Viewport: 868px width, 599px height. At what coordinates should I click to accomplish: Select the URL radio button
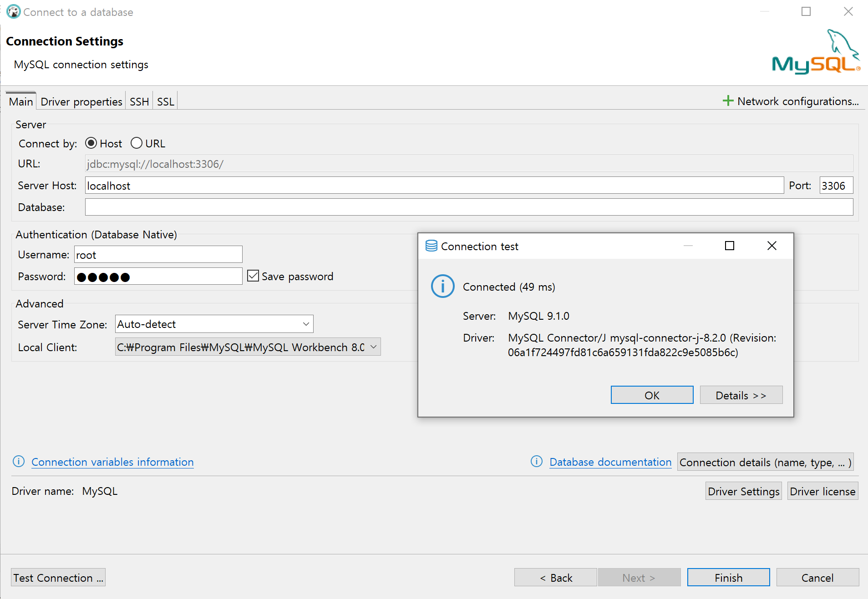click(137, 143)
